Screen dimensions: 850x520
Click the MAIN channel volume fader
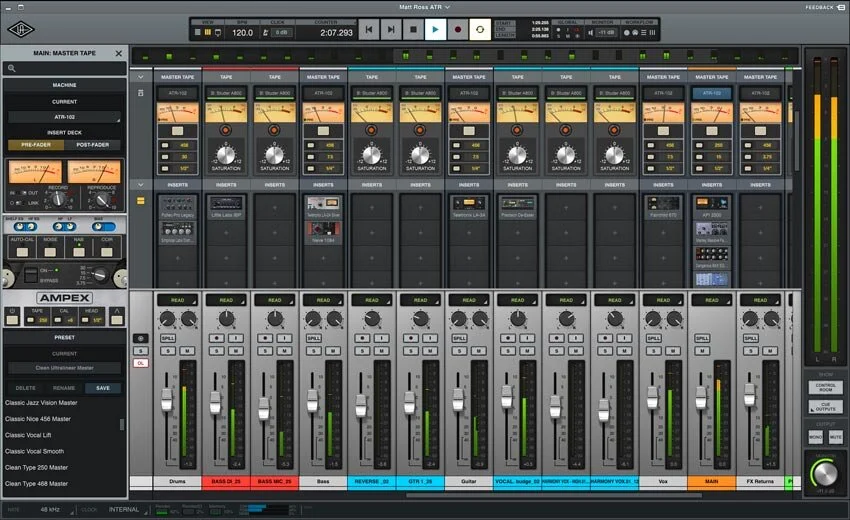pyautogui.click(x=701, y=397)
